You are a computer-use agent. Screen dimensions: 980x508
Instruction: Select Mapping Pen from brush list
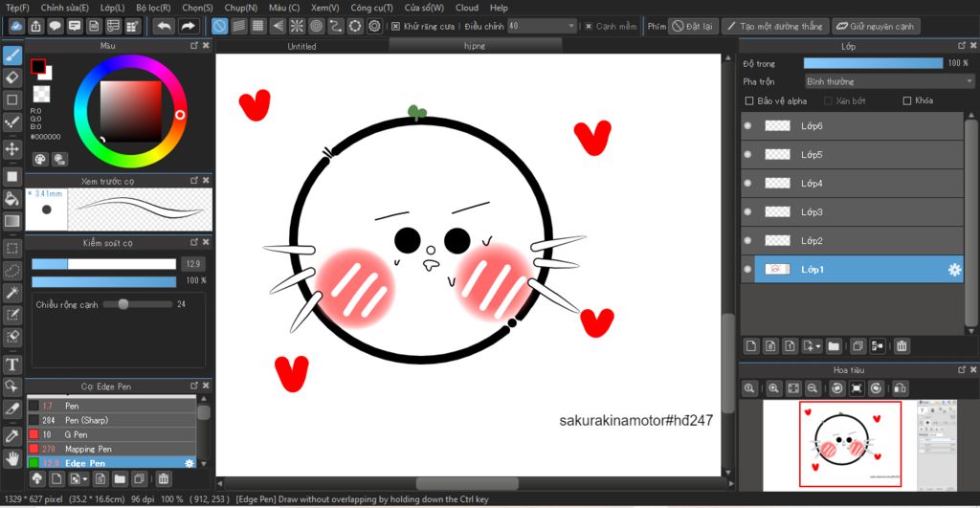111,450
